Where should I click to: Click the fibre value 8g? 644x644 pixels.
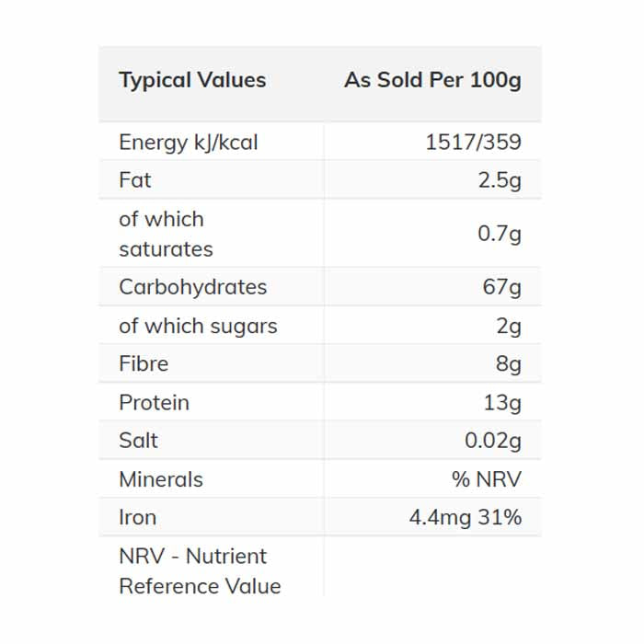coord(509,363)
